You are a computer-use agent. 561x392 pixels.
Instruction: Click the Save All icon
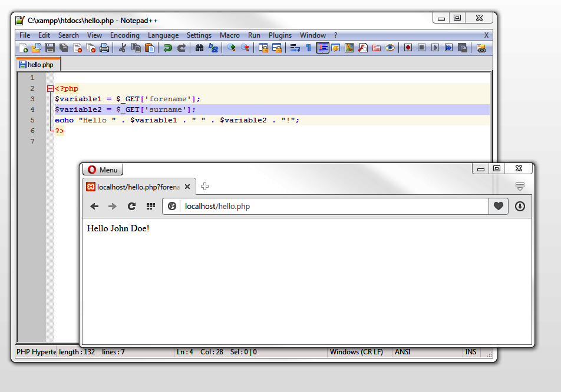point(62,48)
